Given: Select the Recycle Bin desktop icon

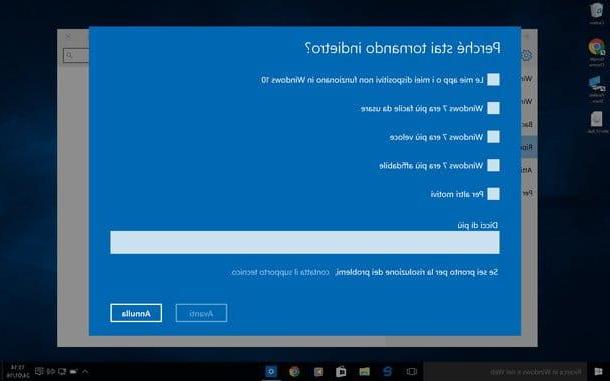Looking at the screenshot, I should tap(596, 14).
